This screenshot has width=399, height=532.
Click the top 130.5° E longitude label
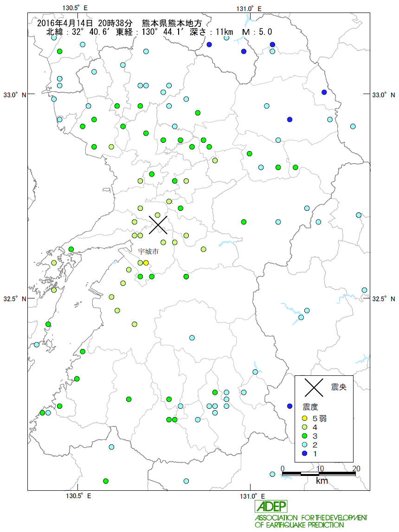coord(75,7)
